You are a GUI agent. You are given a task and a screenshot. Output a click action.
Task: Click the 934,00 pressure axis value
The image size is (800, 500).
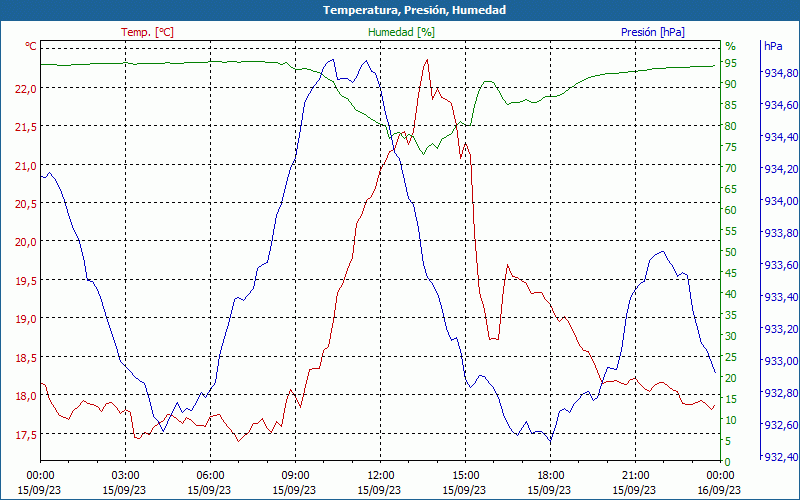pyautogui.click(x=781, y=202)
